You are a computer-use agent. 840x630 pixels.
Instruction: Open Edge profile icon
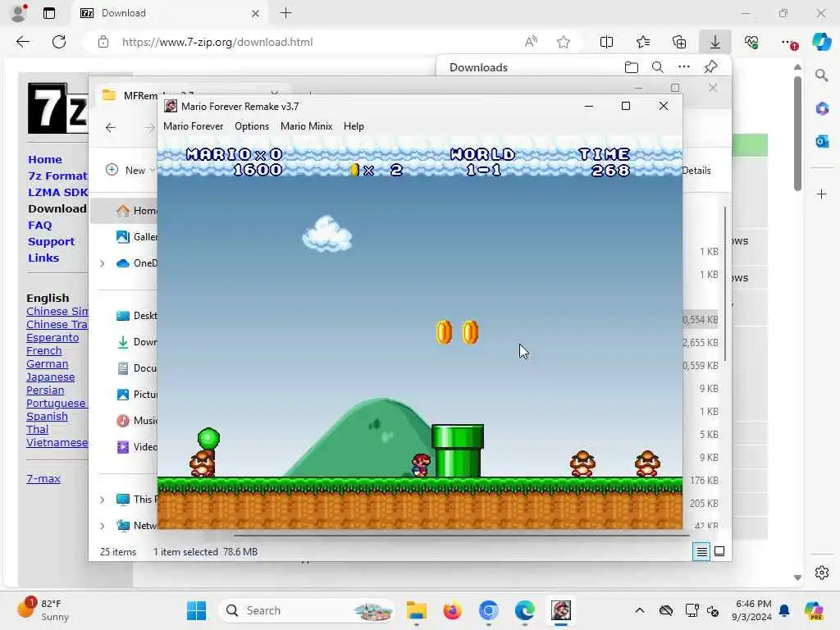[19, 13]
